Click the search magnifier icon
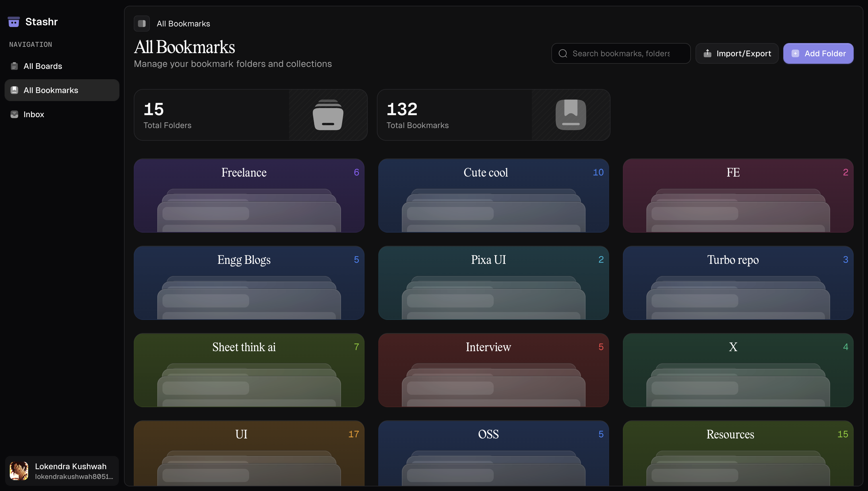Screen dimensions: 868x491 [x=563, y=54]
